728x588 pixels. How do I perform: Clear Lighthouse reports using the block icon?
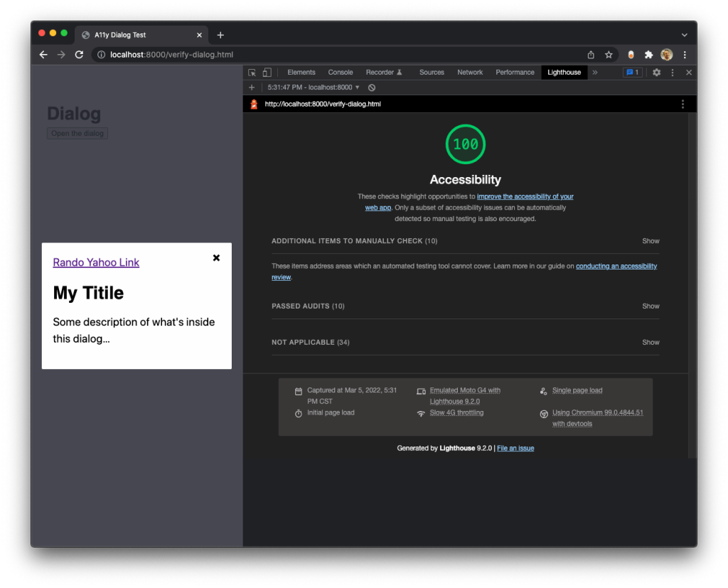pos(372,87)
